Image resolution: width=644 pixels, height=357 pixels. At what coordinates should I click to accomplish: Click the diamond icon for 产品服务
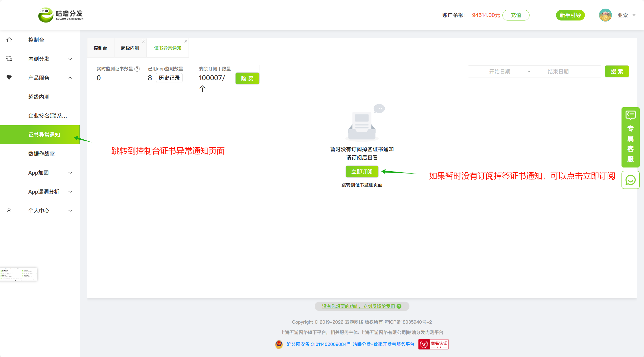pos(9,77)
